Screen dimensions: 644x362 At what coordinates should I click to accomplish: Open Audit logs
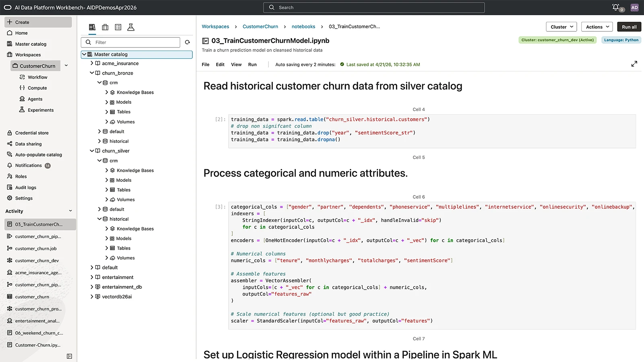[26, 187]
